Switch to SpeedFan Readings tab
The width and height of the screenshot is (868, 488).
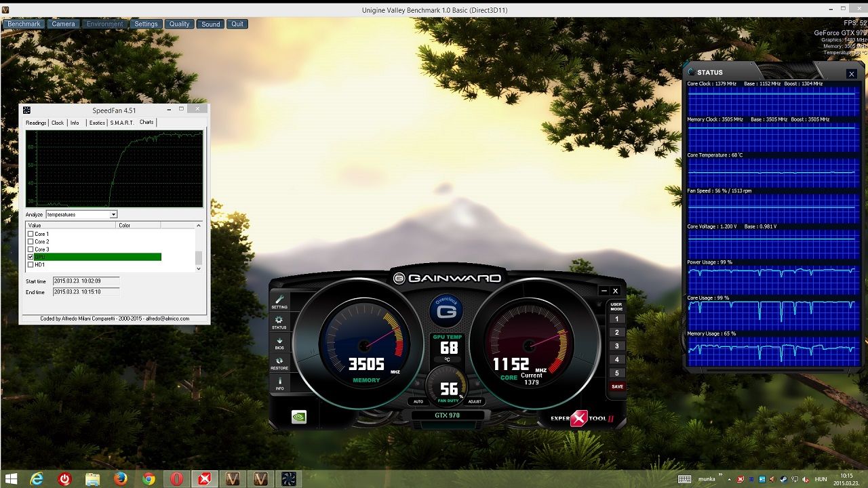tap(36, 123)
